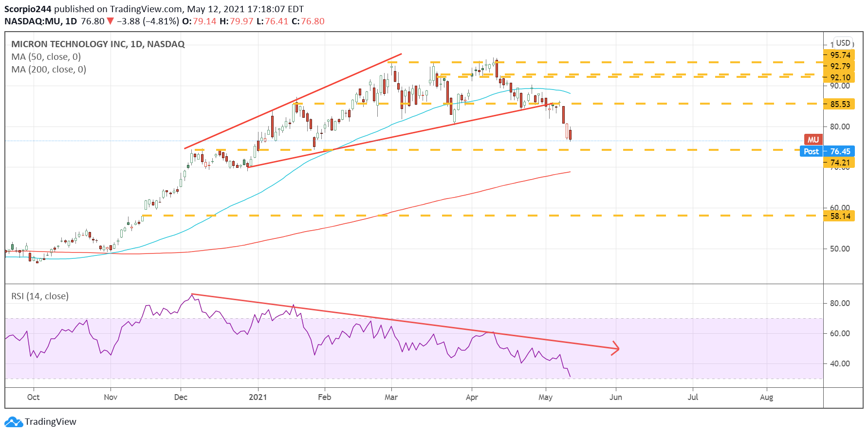Click the Jun label on time axis
868x435 pixels.
pyautogui.click(x=616, y=397)
